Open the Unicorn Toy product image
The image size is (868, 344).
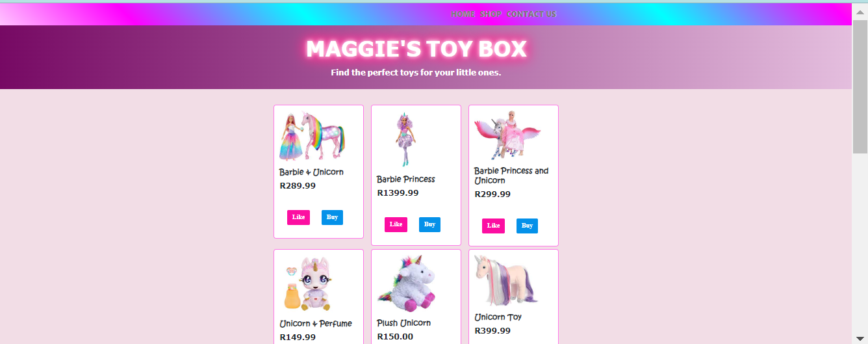pos(507,281)
